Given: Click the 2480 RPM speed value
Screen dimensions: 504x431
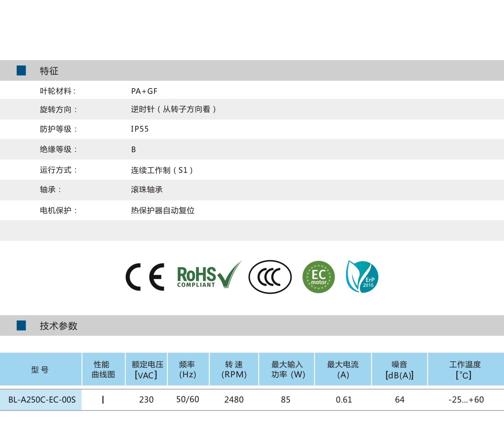Looking at the screenshot, I should [x=234, y=400].
